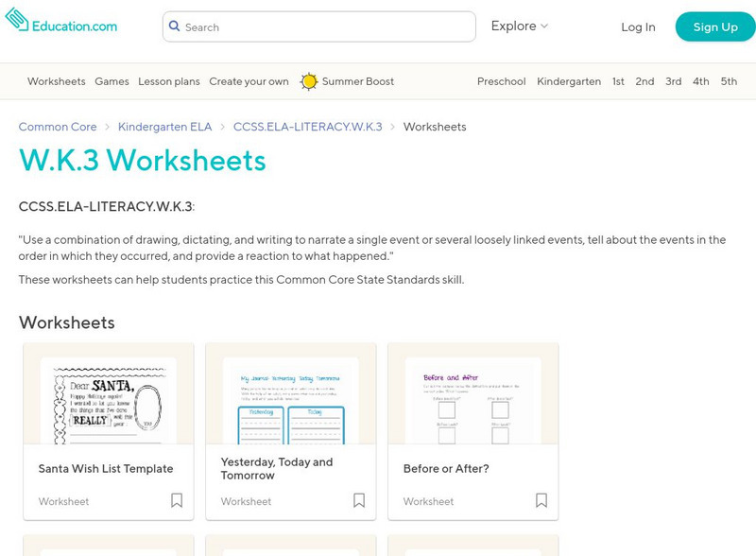756x556 pixels.
Task: Select the Preschool grade filter
Action: point(502,81)
